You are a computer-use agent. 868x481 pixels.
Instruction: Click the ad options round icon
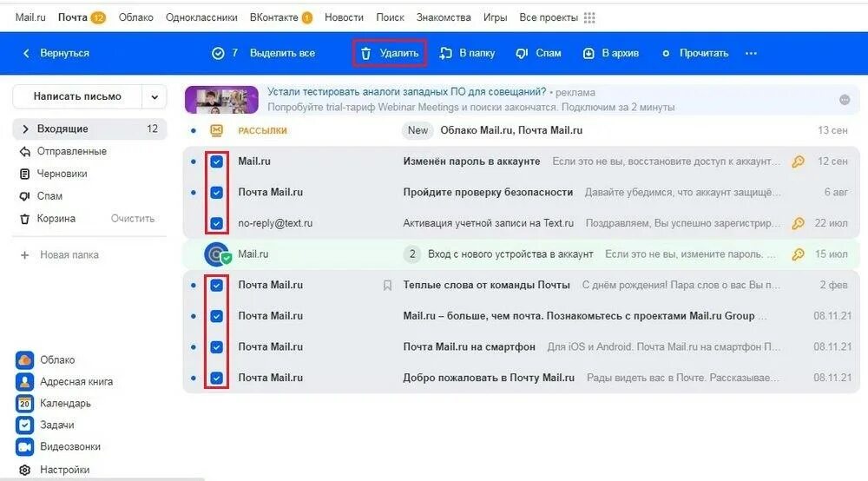tap(845, 100)
